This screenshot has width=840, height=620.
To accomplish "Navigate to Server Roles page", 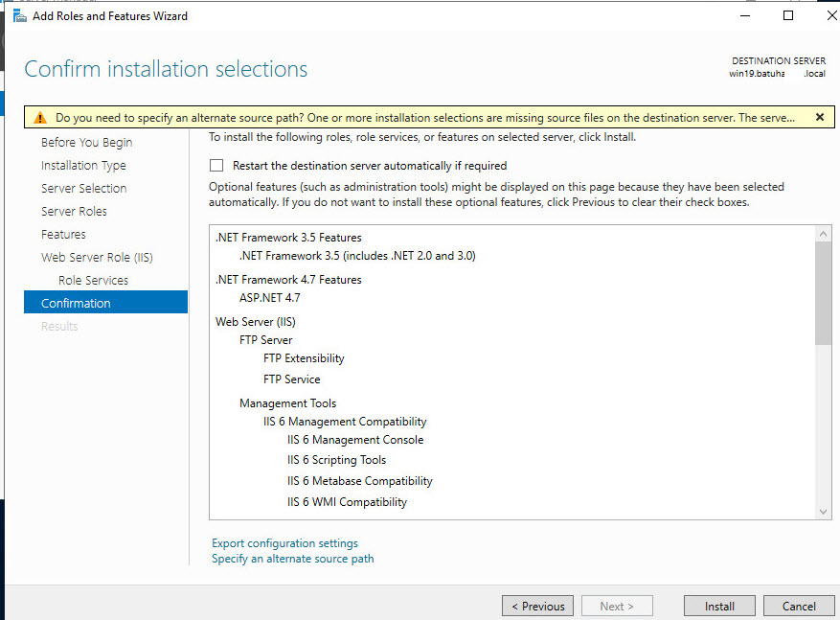I will (x=74, y=212).
